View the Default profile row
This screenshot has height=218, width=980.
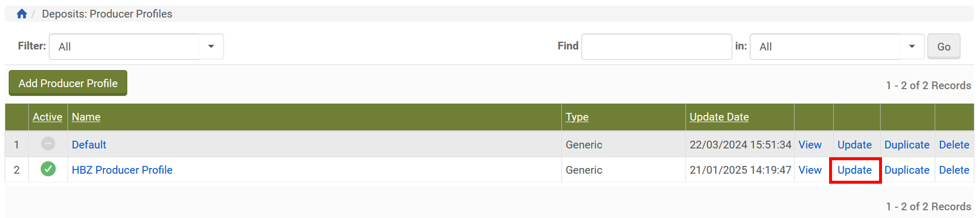[810, 145]
